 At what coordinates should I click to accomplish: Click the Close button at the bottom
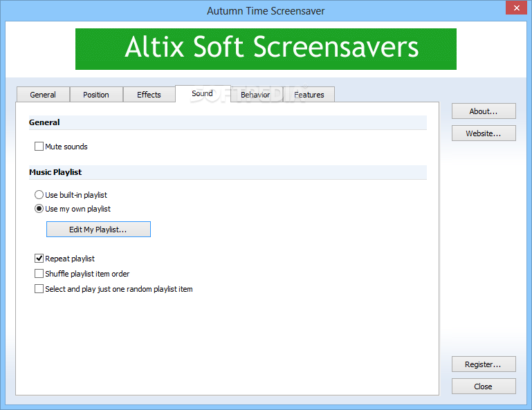pyautogui.click(x=484, y=386)
